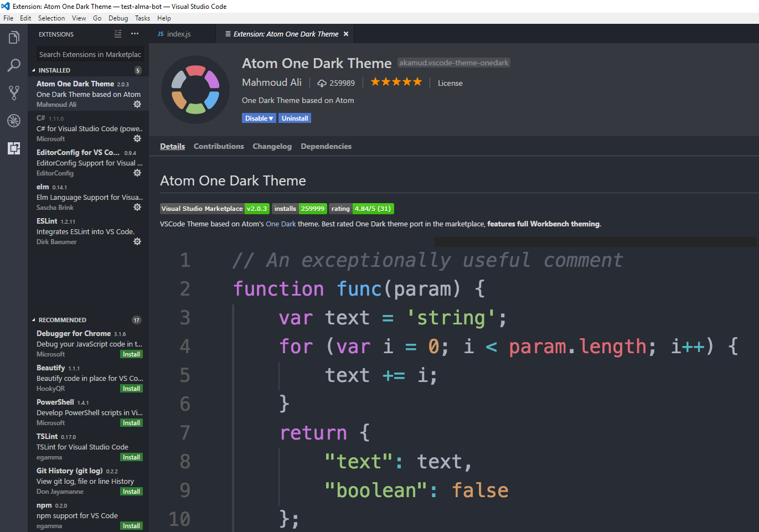Click gear icon for ESLint extension
Screen dimensions: 759x532
coord(137,241)
